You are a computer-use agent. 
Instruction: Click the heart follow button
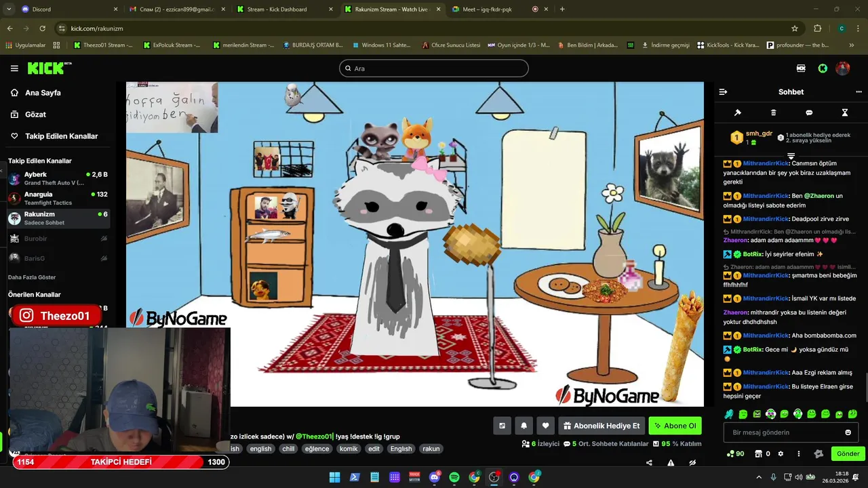tap(545, 426)
